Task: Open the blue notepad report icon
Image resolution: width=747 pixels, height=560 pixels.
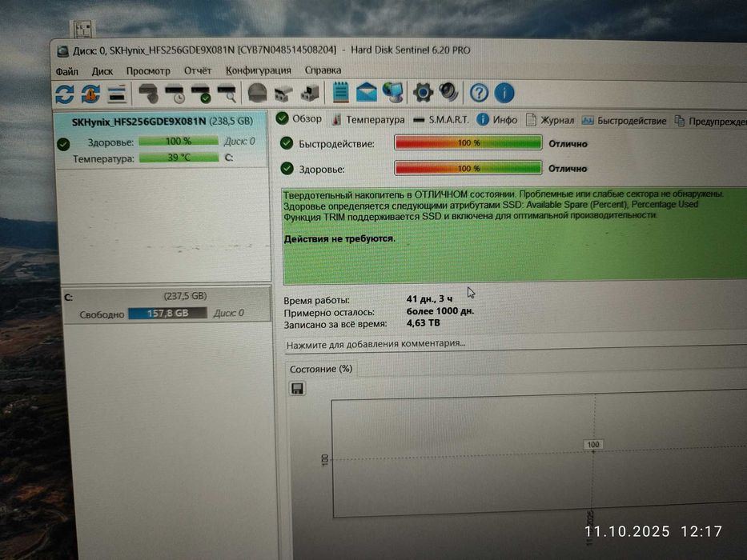Action: coord(340,92)
